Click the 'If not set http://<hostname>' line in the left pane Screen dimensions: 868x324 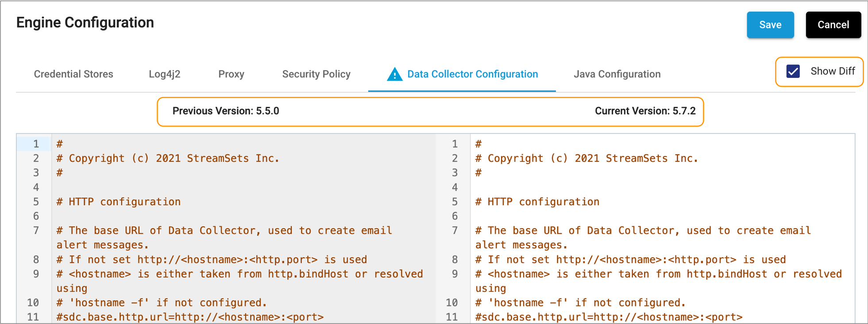[212, 259]
